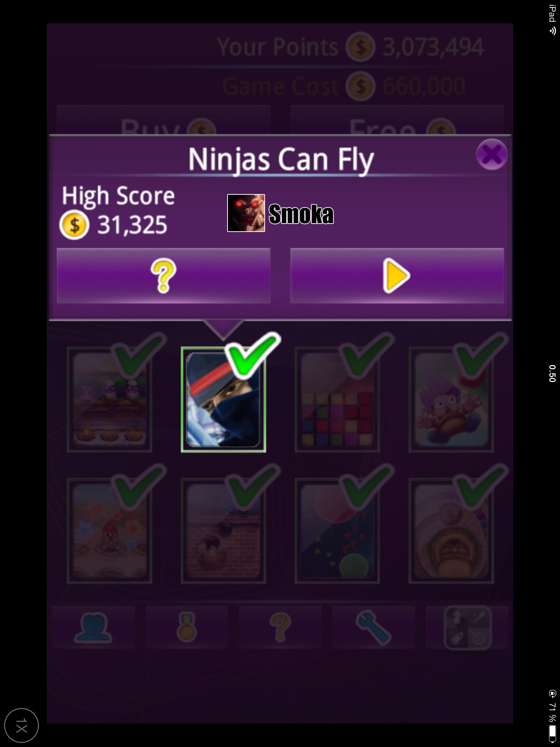This screenshot has height=747, width=560.
Task: Play Ninjas Can Fly with yellow arrow
Action: (x=397, y=276)
